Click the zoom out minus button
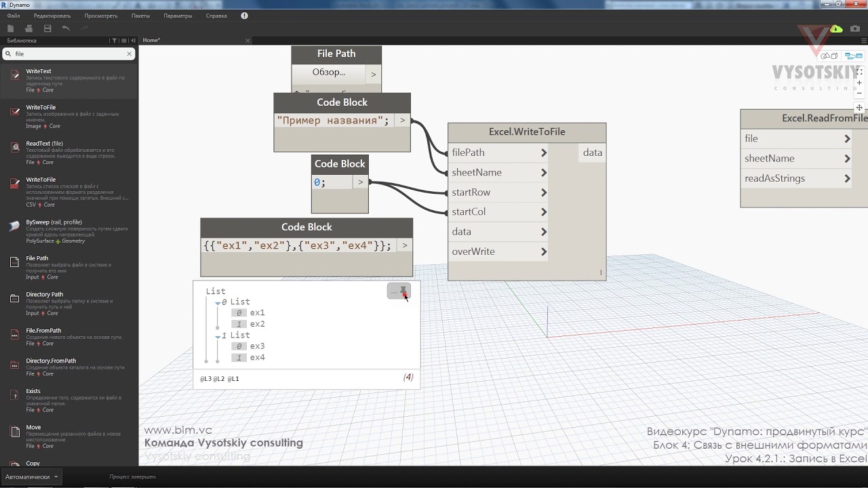This screenshot has height=488, width=868. point(859,93)
